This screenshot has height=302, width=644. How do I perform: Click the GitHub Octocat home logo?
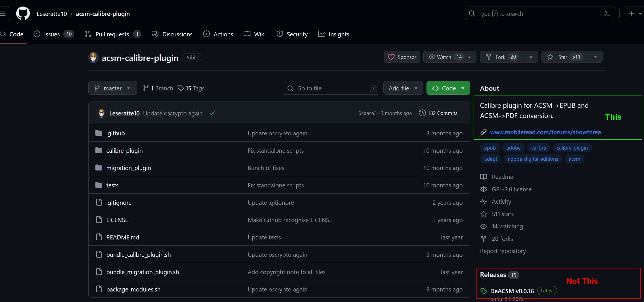(23, 14)
